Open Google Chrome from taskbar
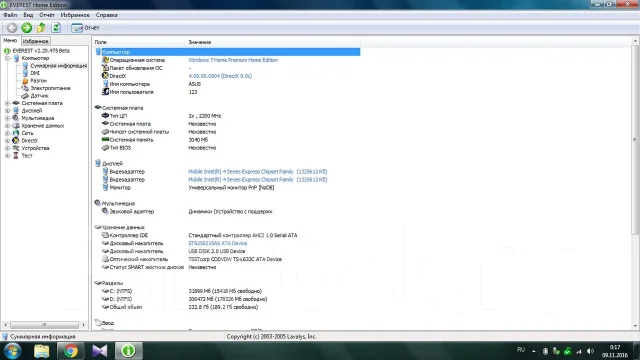This screenshot has height=360, width=640. point(71,351)
